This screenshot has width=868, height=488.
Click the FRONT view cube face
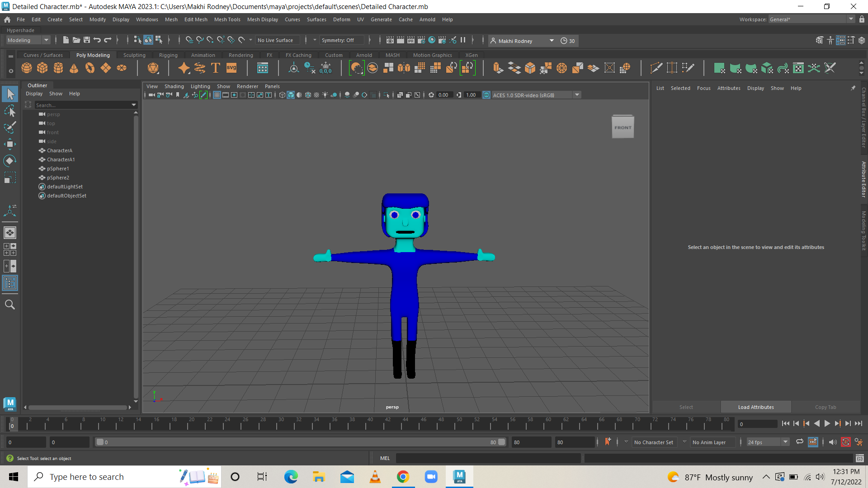[623, 127]
